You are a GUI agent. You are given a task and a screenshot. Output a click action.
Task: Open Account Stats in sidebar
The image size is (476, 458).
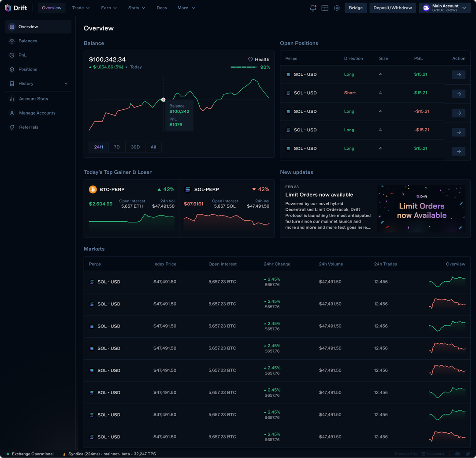pos(38,99)
